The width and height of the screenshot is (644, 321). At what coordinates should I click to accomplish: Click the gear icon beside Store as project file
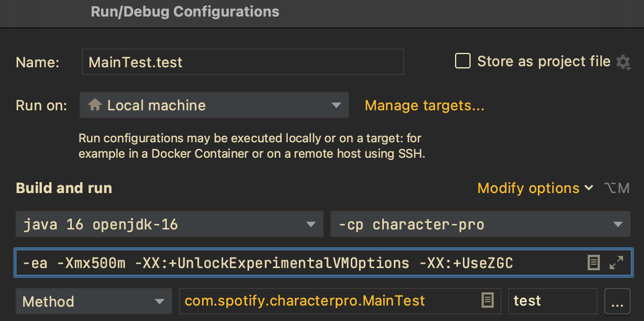click(622, 62)
